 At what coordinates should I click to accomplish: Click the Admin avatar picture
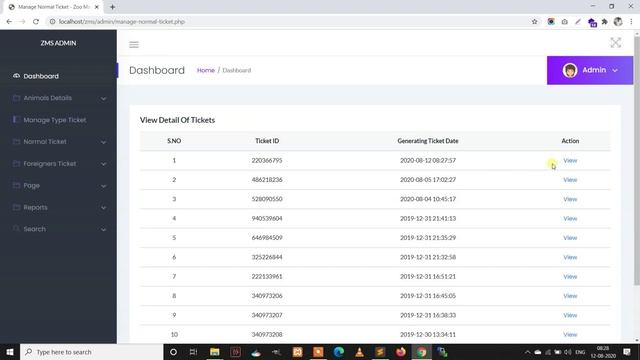point(570,70)
